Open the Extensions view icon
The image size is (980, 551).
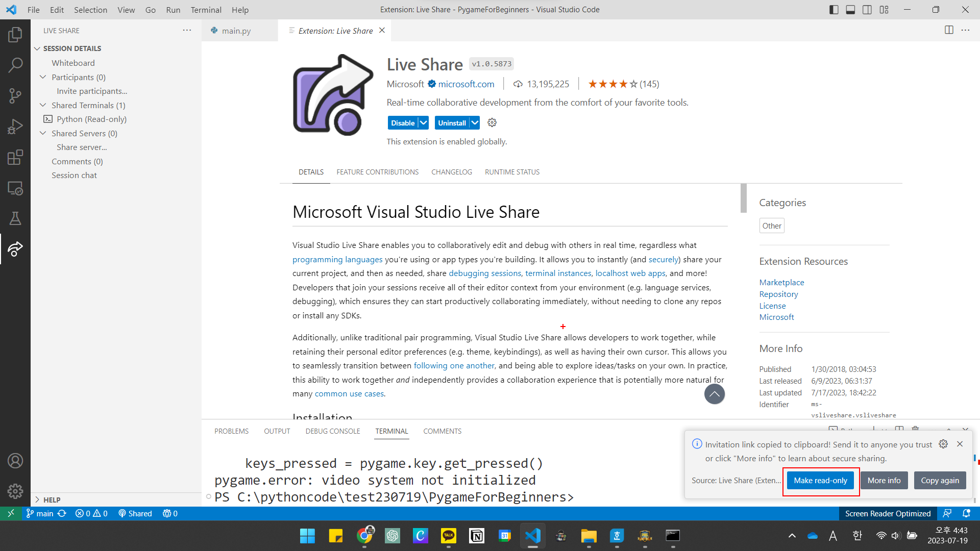pyautogui.click(x=15, y=157)
